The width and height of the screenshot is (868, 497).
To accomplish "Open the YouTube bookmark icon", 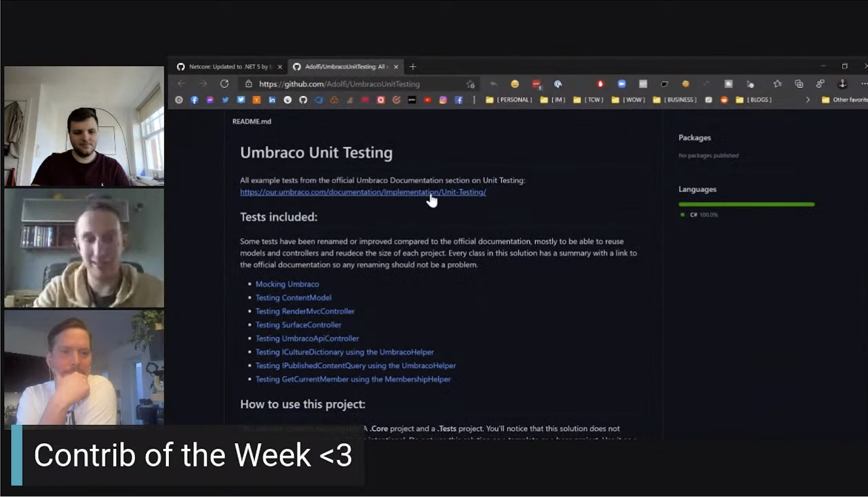I will coord(427,100).
